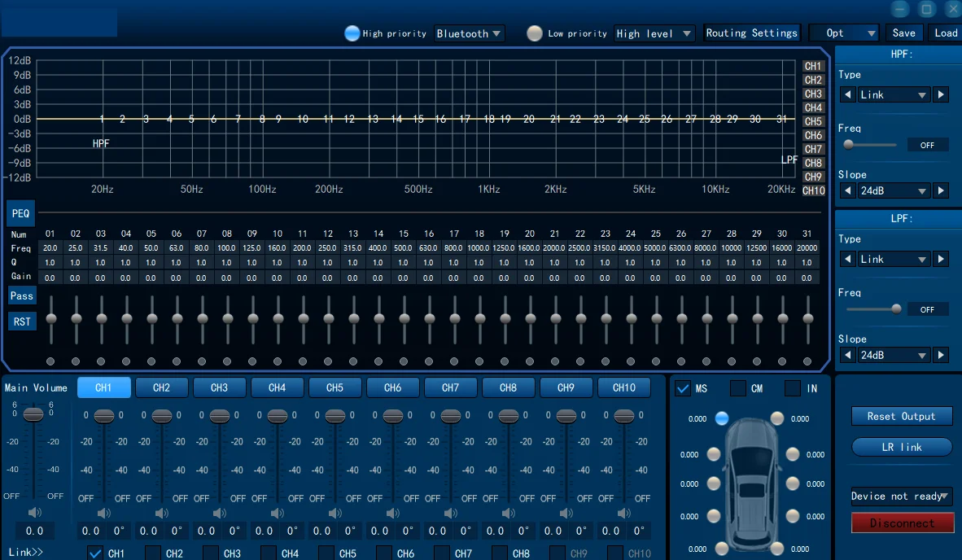Open the Bluetooth source dropdown
This screenshot has height=560, width=962.
click(x=470, y=33)
